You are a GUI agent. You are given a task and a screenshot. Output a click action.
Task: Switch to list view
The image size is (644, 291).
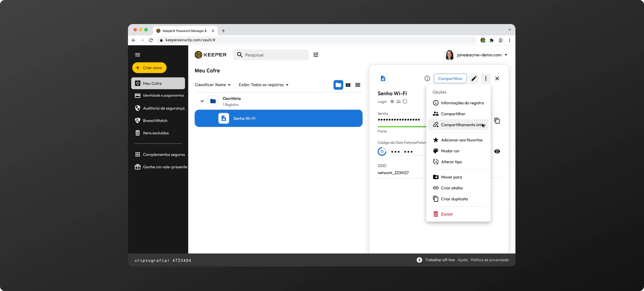pyautogui.click(x=358, y=85)
